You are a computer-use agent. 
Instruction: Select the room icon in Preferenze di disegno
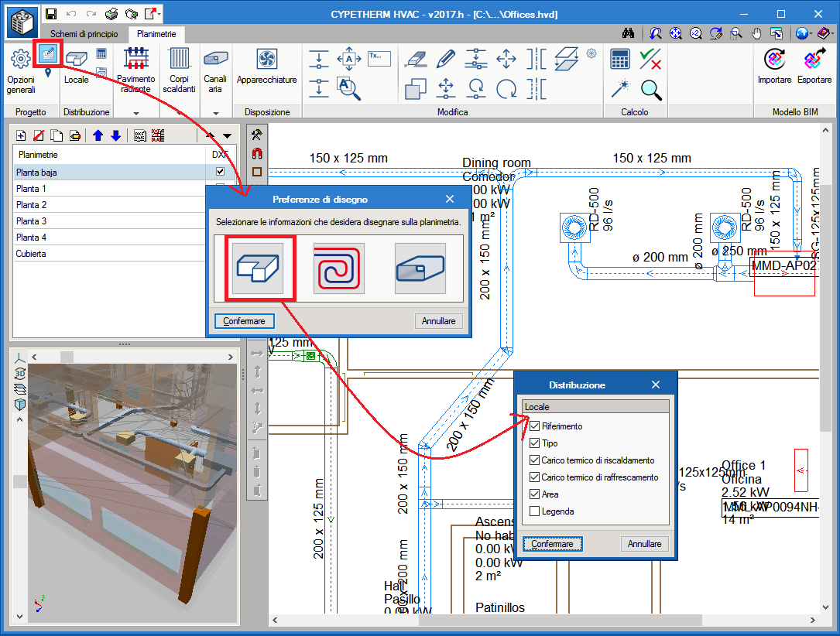click(259, 268)
